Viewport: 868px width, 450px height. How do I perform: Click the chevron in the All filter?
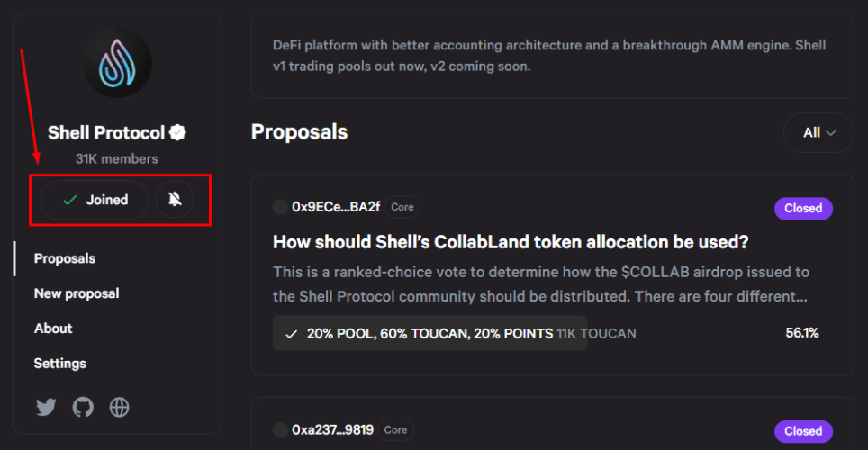tap(831, 133)
